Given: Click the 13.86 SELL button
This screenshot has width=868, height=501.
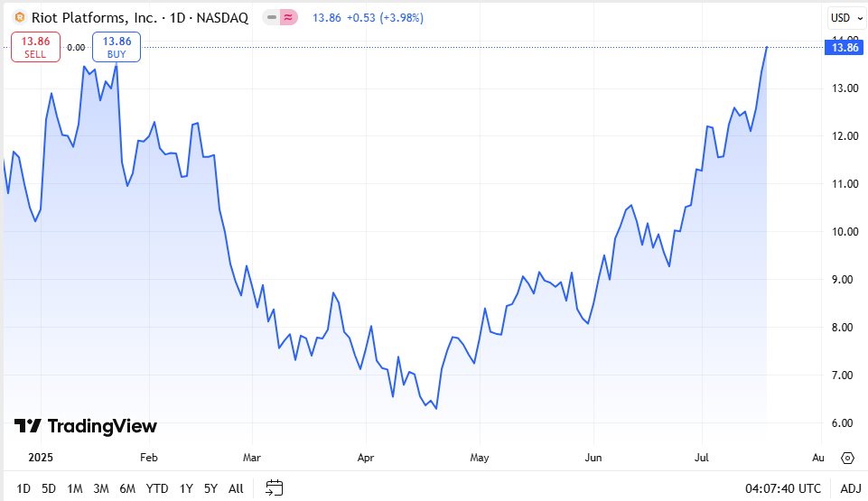Looking at the screenshot, I should point(35,47).
